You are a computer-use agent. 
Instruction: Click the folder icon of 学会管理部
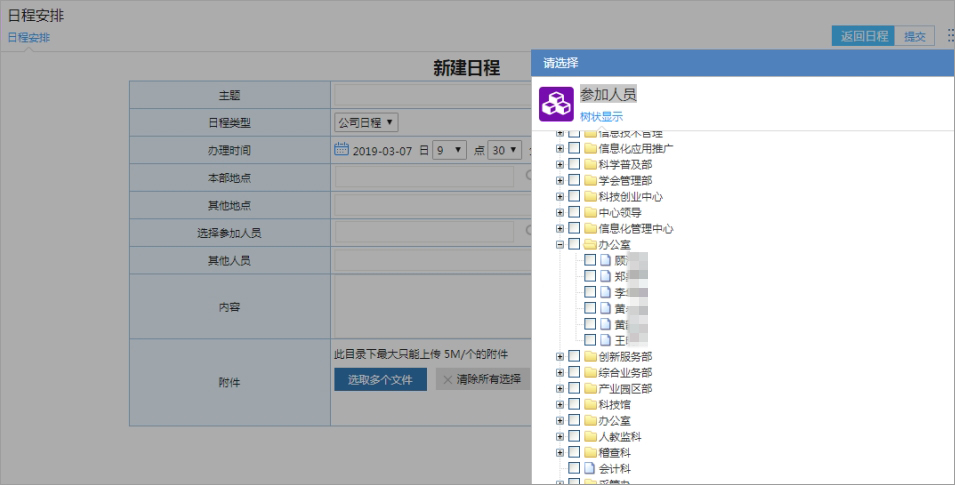coord(590,180)
